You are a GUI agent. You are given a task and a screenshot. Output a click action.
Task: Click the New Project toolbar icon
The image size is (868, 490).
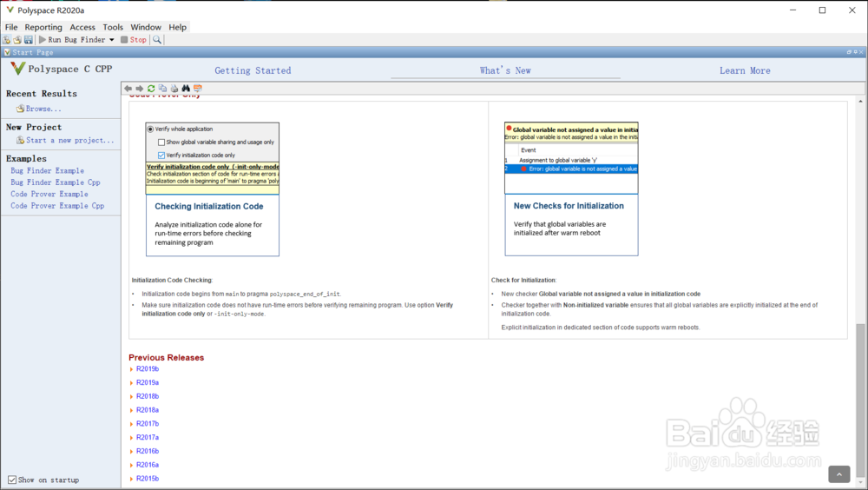[6, 40]
